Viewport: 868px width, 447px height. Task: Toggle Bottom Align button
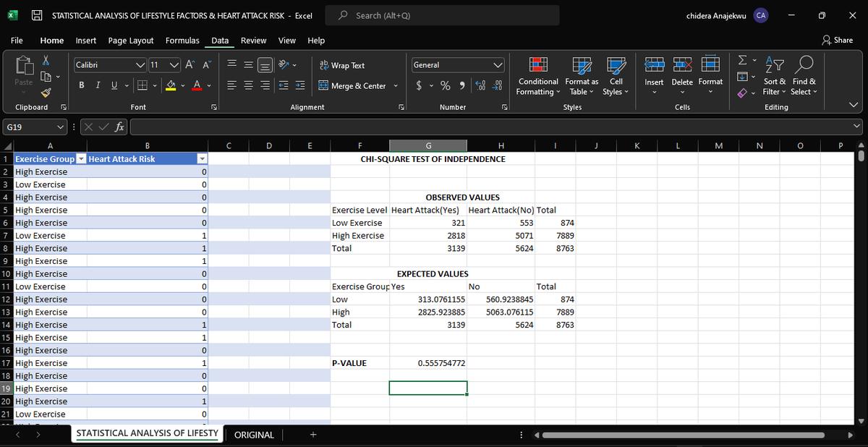pos(266,65)
